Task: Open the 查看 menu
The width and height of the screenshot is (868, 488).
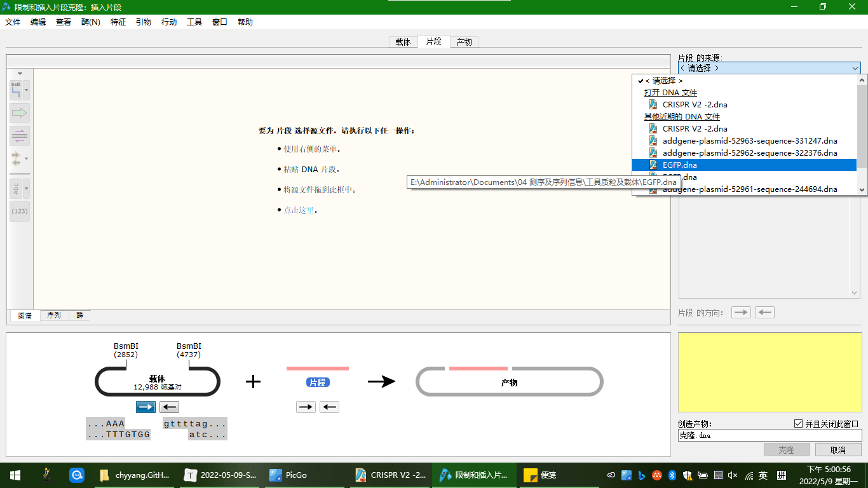Action: (x=64, y=22)
